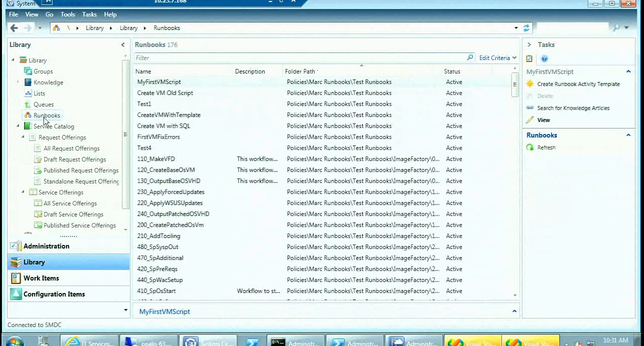Click the Knowledge book icon in tree
The width and height of the screenshot is (644, 346).
tap(29, 82)
